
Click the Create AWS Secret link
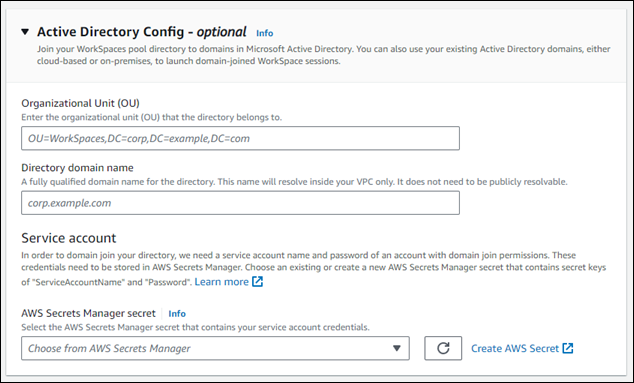[x=515, y=348]
